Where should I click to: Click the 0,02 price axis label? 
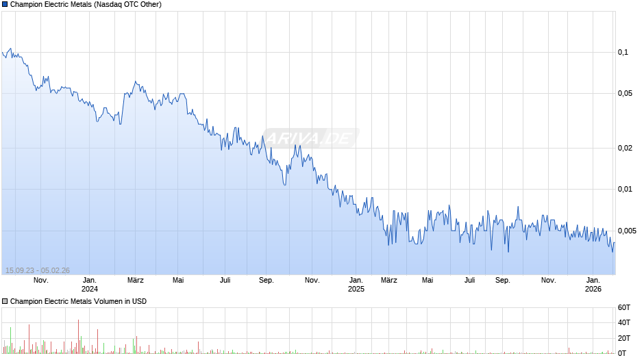[625, 148]
